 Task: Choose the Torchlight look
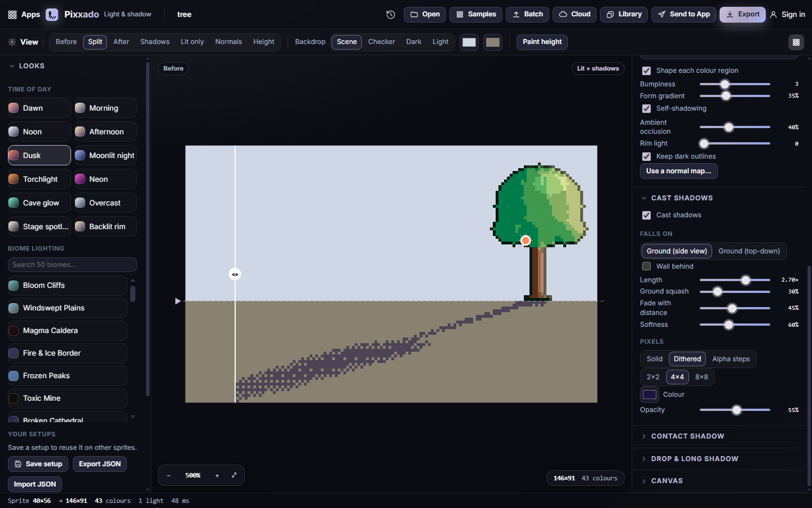[x=39, y=179]
